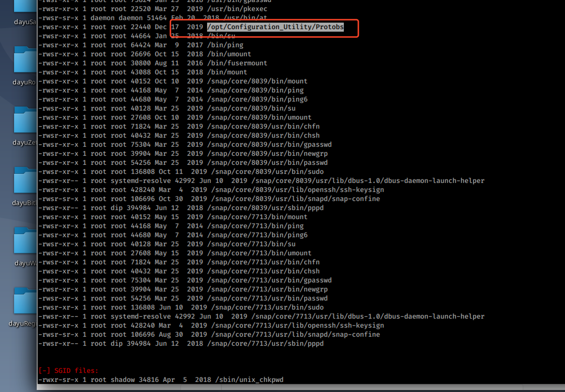Click the /snap/core/8039/usr/lib/openssh/ssh-keysign path
The height and width of the screenshot is (392, 565).
point(297,190)
